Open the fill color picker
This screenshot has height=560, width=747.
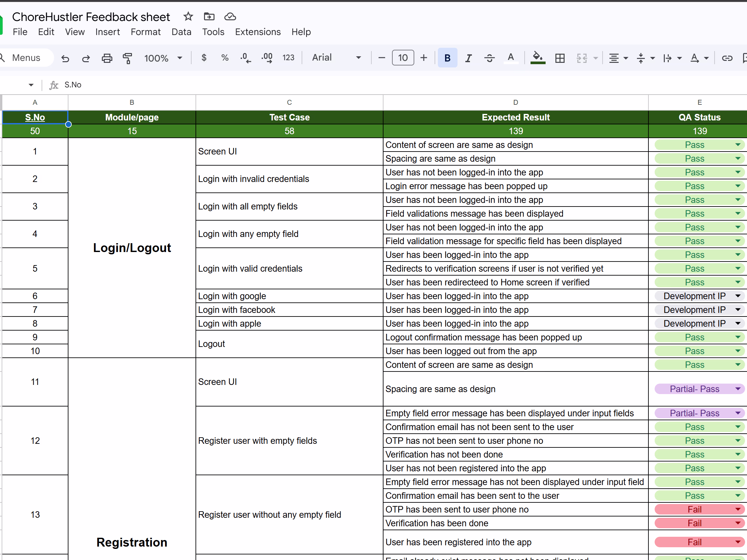coord(538,58)
